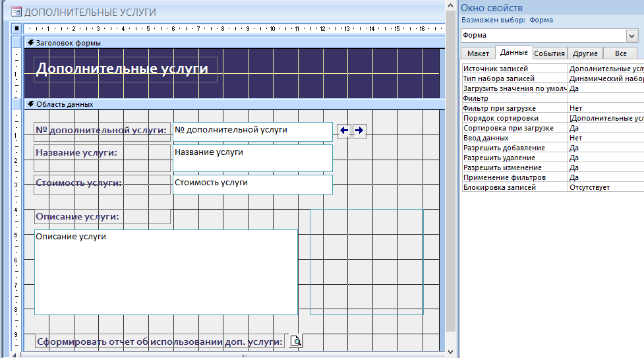The image size is (644, 358).
Task: Select the Название услуги text field
Action: tap(252, 158)
